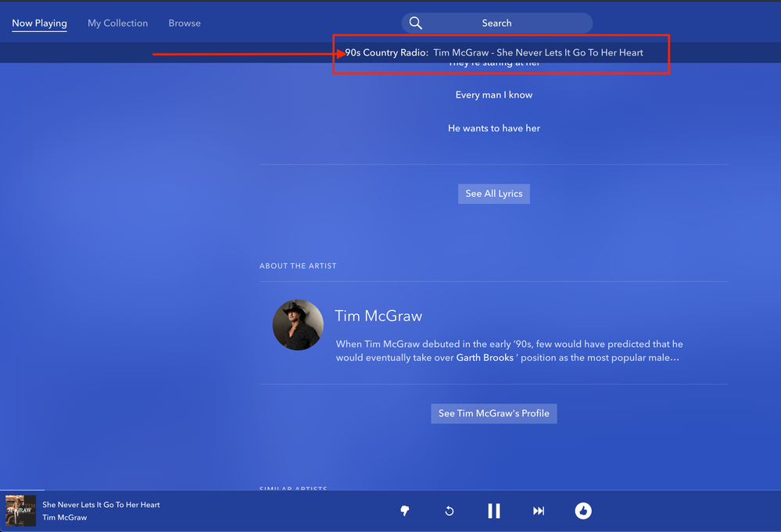
Task: Replay the current song
Action: tap(449, 511)
